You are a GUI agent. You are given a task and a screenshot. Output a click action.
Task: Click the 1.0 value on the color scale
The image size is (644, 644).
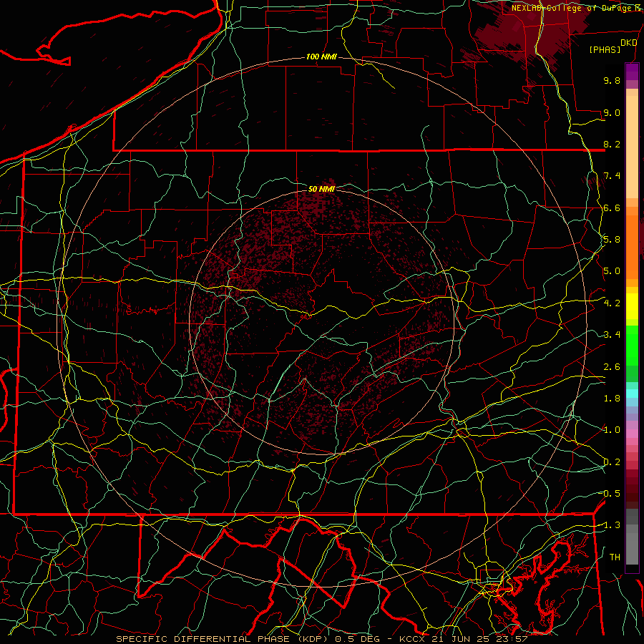click(x=612, y=430)
